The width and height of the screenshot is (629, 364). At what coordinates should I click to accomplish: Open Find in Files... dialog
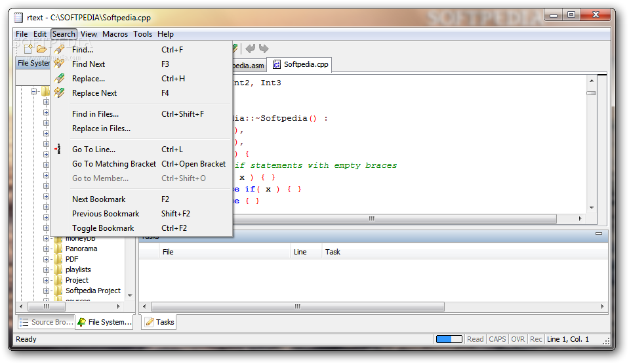point(142,114)
